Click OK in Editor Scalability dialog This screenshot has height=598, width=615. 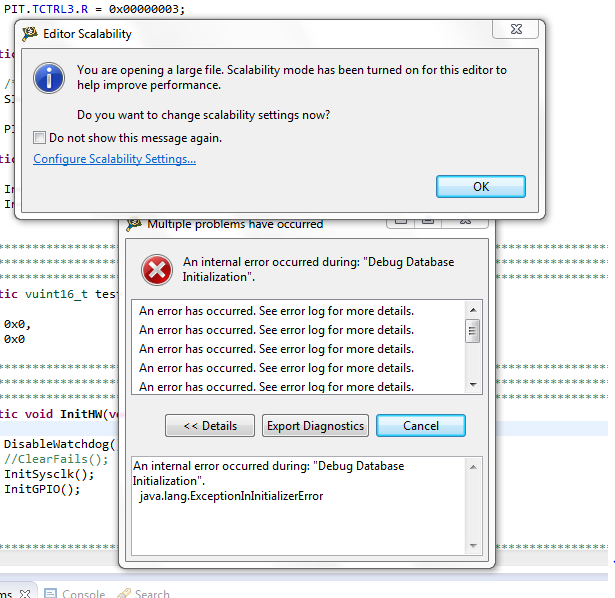click(x=480, y=187)
